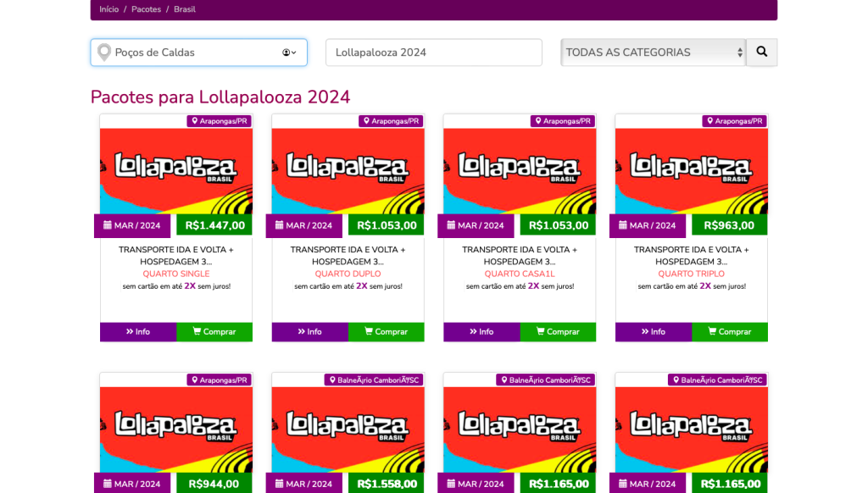Show Info for the Quarto Triplo package
Screen dimensions: 868x493
click(654, 332)
